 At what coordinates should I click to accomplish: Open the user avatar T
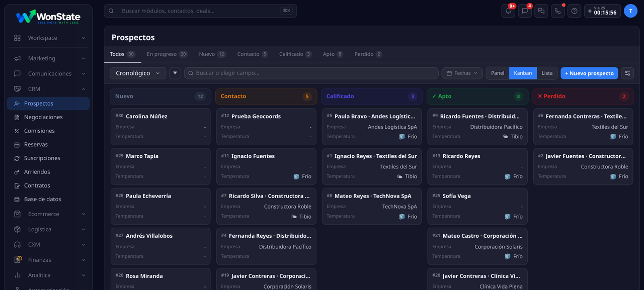point(630,11)
